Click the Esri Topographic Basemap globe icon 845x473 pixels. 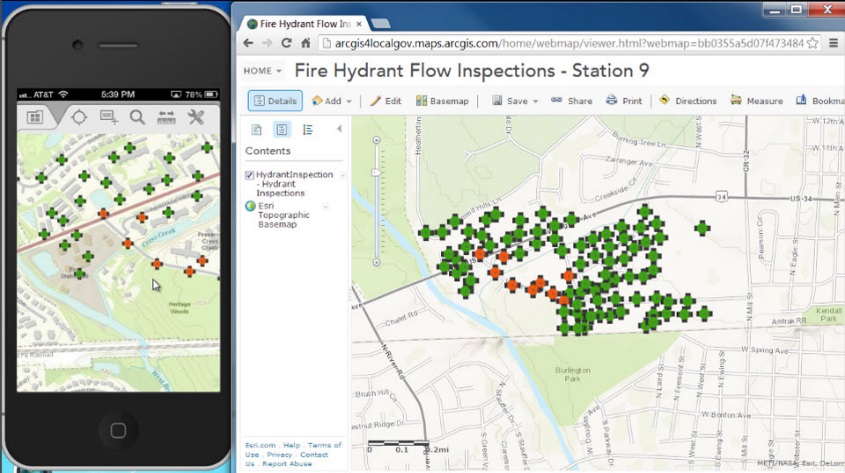pos(250,206)
